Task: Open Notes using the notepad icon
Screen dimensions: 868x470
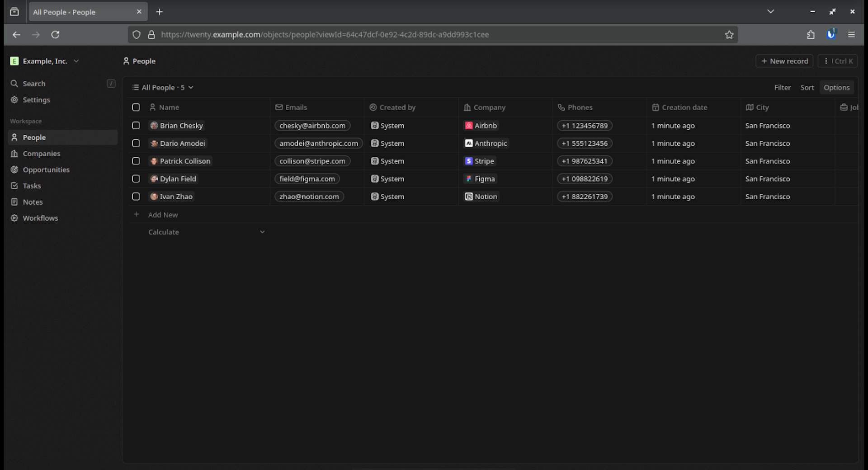Action: click(14, 202)
